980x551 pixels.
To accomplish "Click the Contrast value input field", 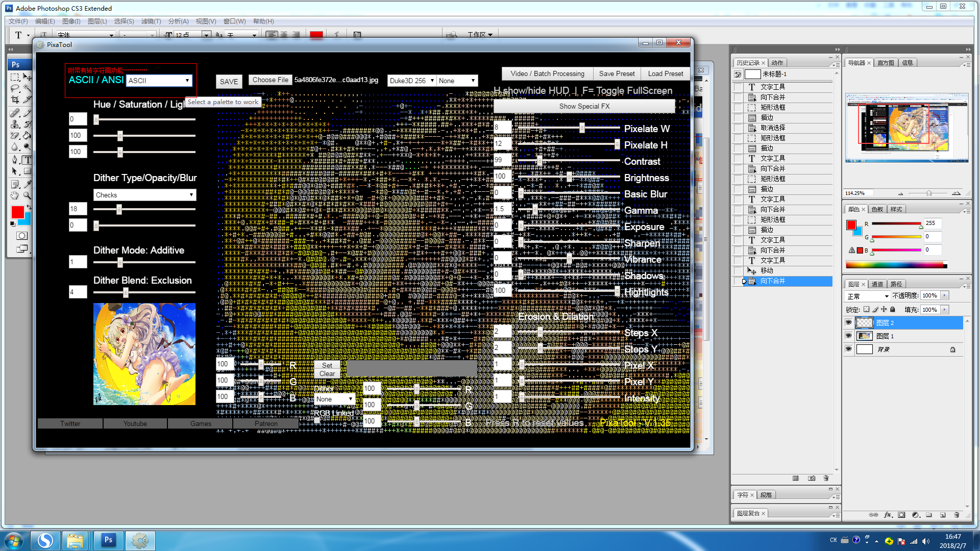I will [x=503, y=160].
